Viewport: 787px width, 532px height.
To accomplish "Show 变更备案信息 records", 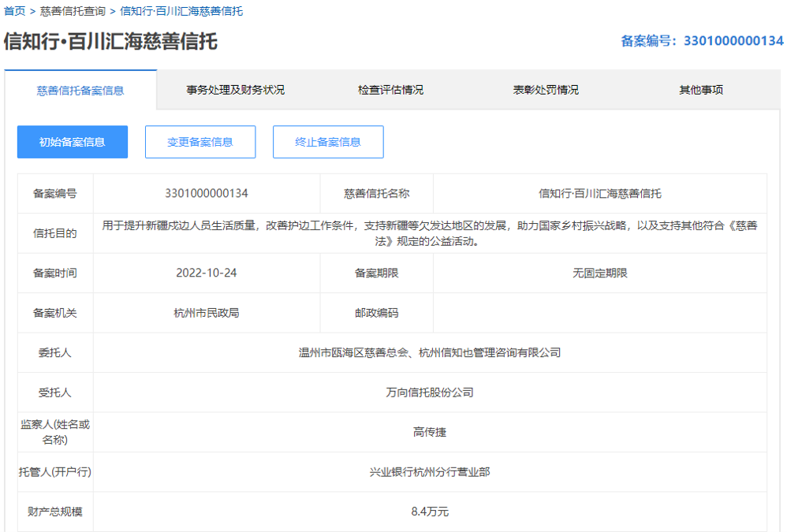I will tap(200, 142).
